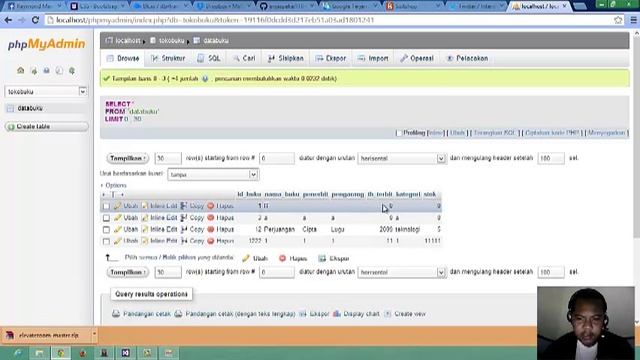Image resolution: width=640 pixels, height=360 pixels.
Task: Open the documentation icon in sidebar
Action: tap(59, 71)
